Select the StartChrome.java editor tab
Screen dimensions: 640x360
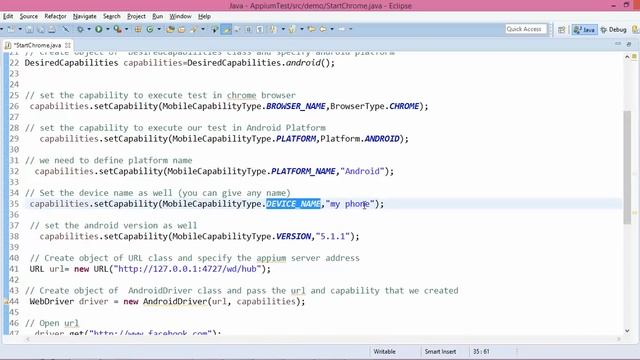point(37,45)
